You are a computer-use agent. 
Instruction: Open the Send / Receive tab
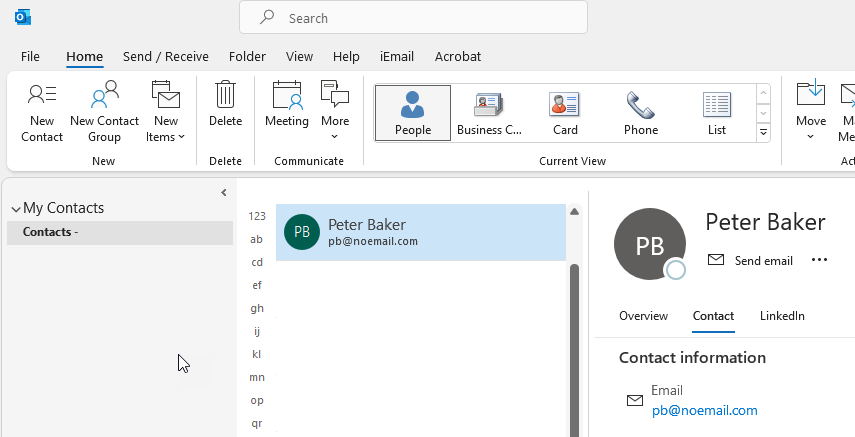pyautogui.click(x=165, y=57)
